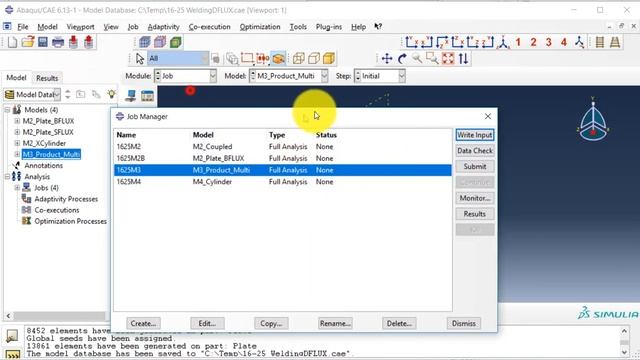Click the New Model Database icon

point(12,42)
